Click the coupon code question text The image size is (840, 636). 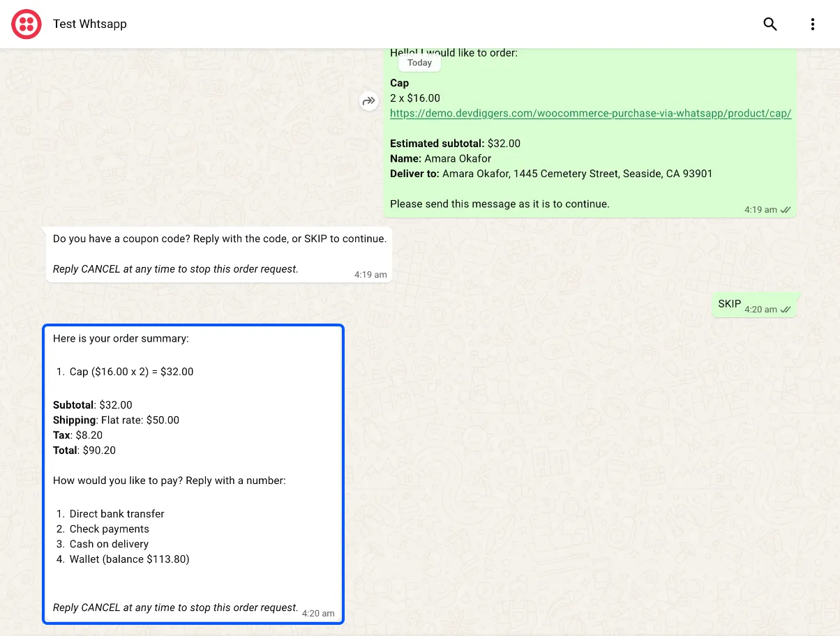[x=219, y=238]
